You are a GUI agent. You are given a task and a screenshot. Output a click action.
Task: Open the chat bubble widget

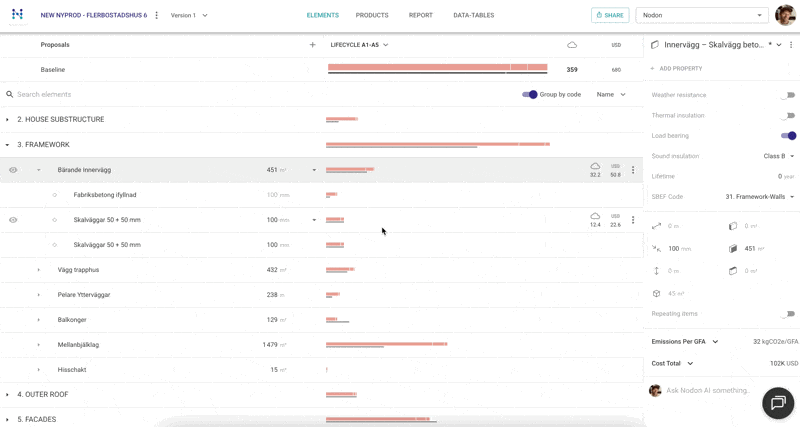click(x=778, y=402)
